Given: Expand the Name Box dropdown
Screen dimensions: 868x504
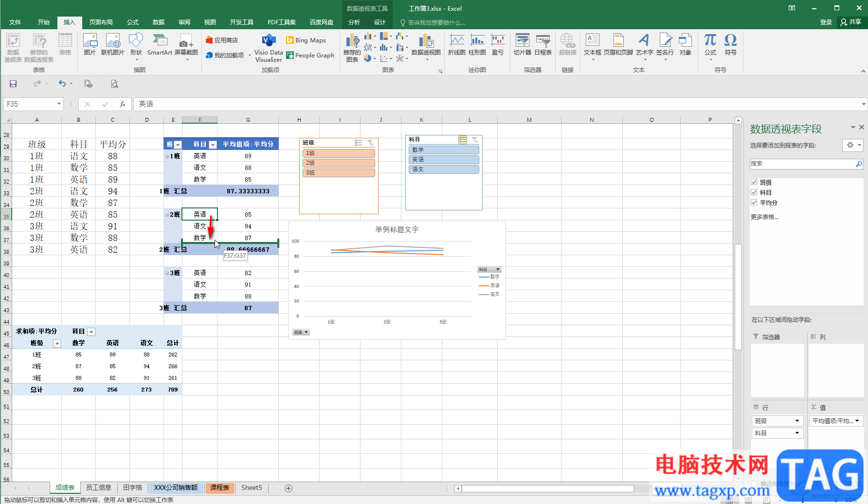Looking at the screenshot, I should coord(59,104).
